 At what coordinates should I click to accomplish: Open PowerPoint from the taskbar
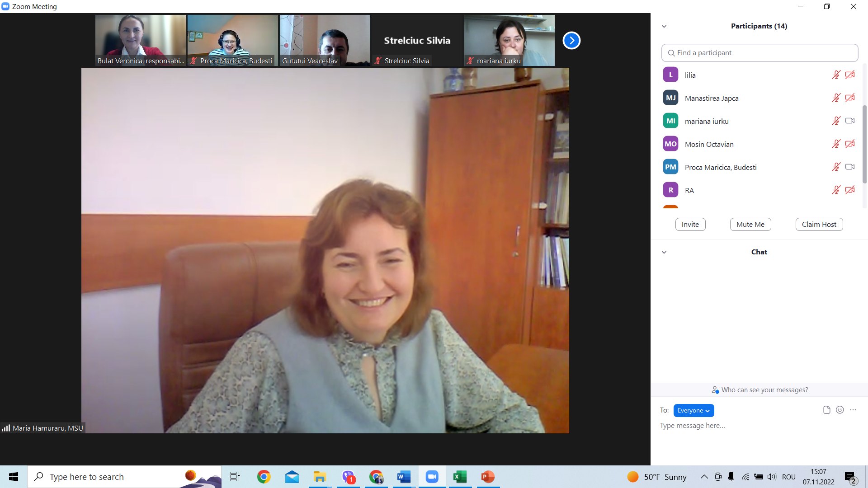click(x=488, y=477)
